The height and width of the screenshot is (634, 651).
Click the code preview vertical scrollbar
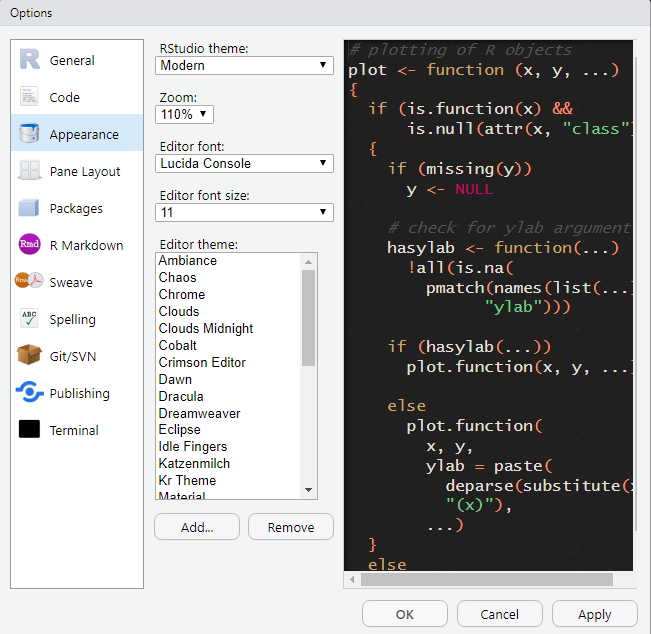click(x=635, y=294)
